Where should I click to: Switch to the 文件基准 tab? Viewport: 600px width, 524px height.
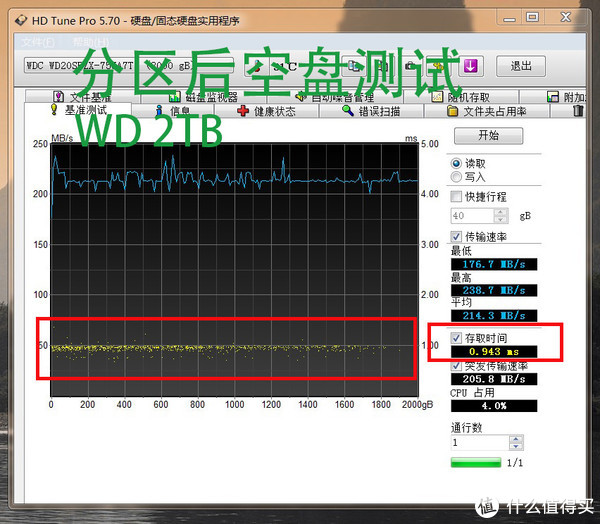coord(83,96)
